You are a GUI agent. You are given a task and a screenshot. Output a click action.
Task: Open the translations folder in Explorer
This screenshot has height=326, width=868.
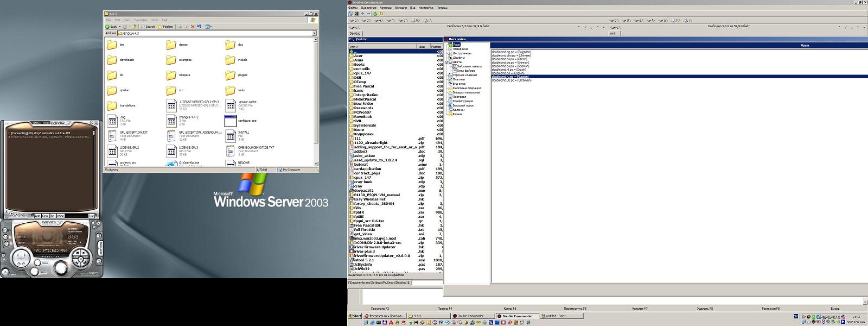[111, 105]
